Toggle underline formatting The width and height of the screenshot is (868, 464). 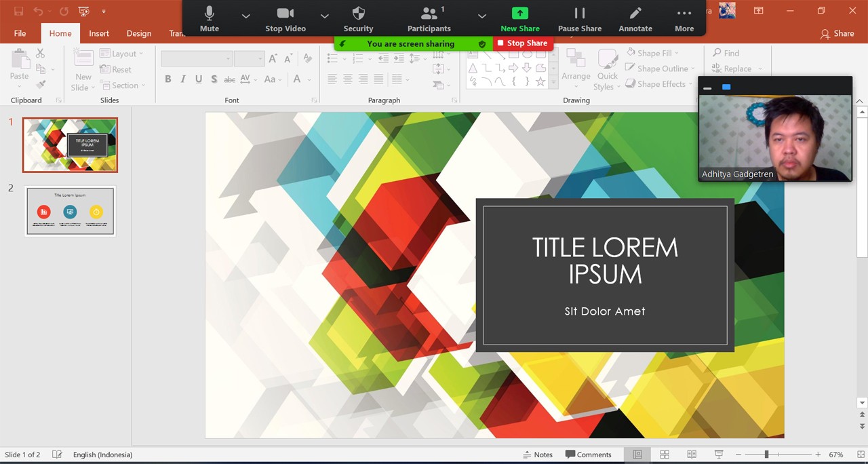[x=197, y=79]
